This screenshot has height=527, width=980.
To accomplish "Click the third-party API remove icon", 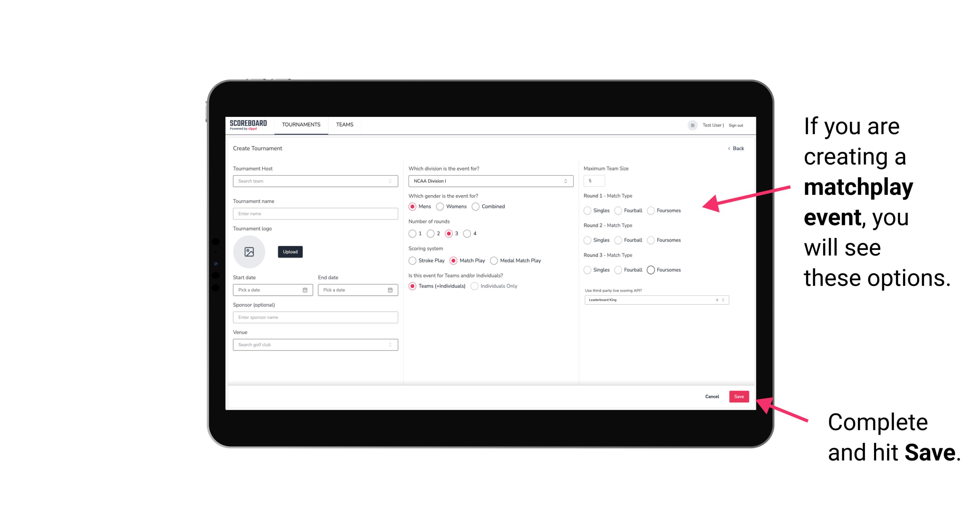I will point(716,300).
